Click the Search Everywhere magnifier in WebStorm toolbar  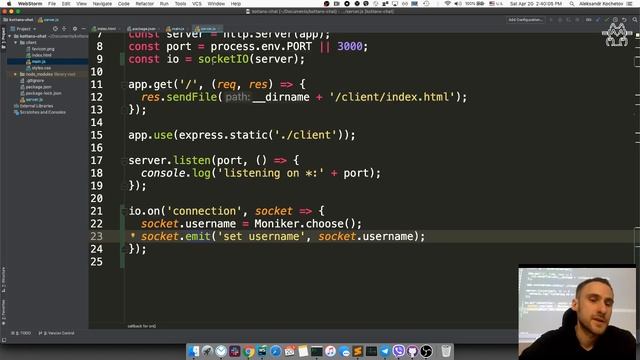click(x=635, y=20)
